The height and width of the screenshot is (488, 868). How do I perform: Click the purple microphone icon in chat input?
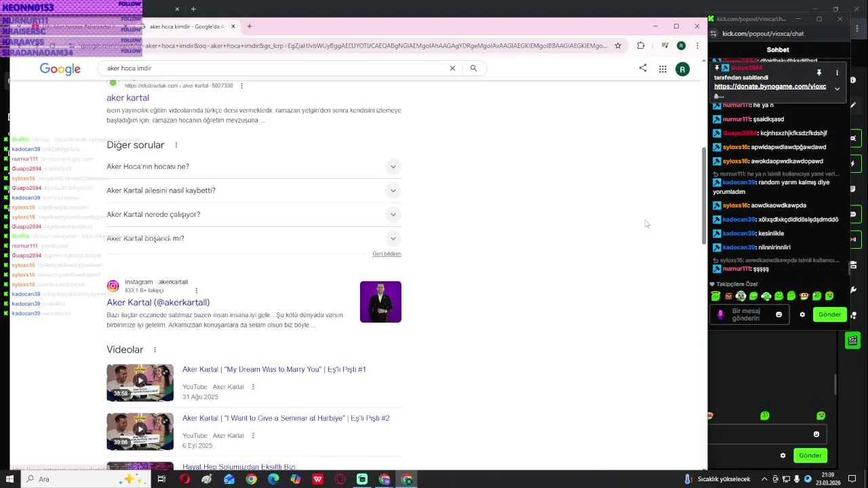point(720,314)
